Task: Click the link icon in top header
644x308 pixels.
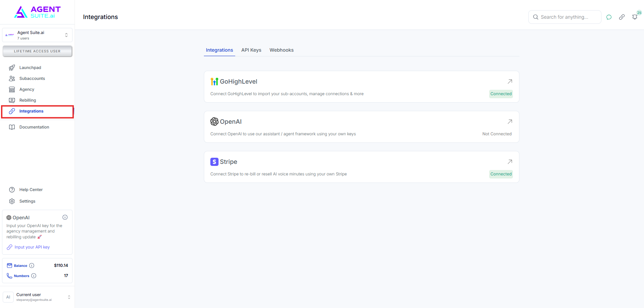Action: (622, 17)
